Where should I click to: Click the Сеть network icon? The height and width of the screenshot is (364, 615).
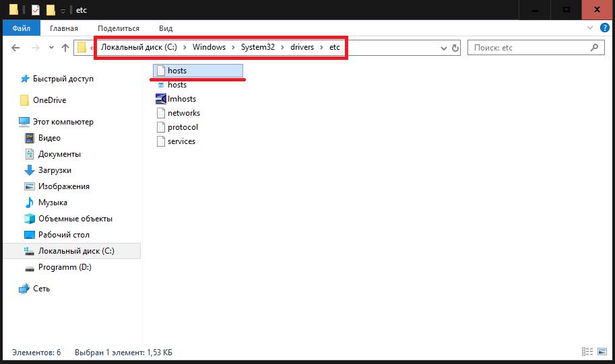tap(24, 289)
